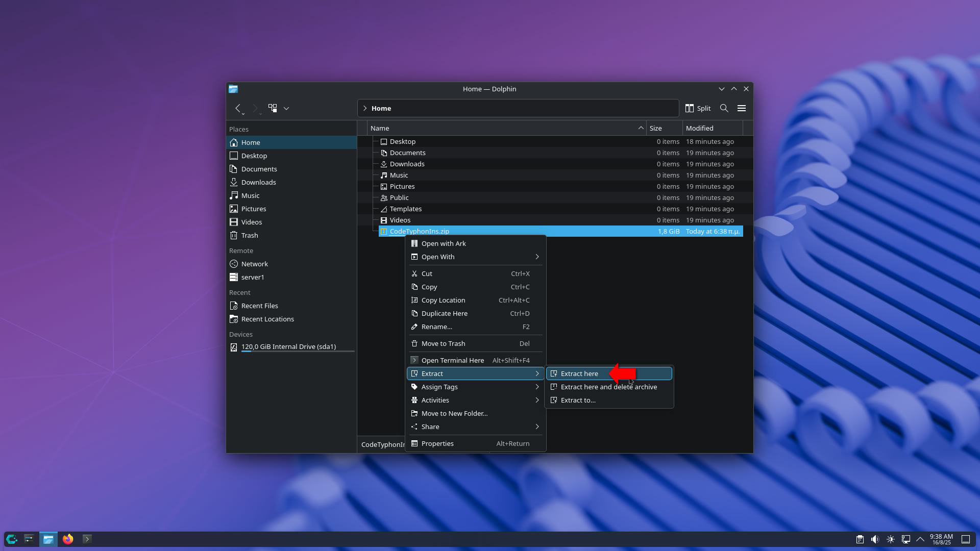Screen dimensions: 980x551
Task: Expand Activities submenu
Action: coord(475,400)
